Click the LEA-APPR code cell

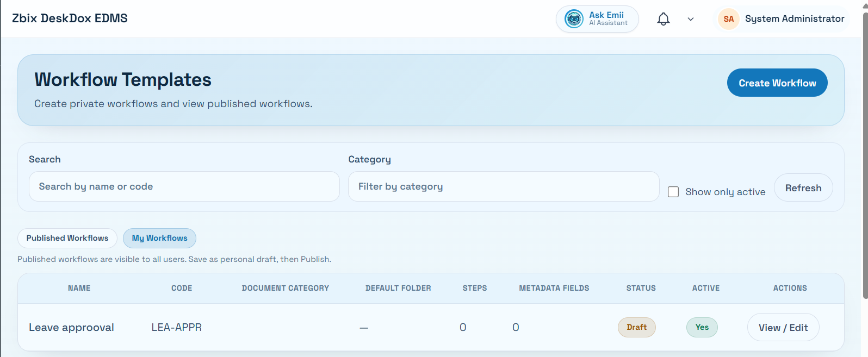click(x=177, y=327)
